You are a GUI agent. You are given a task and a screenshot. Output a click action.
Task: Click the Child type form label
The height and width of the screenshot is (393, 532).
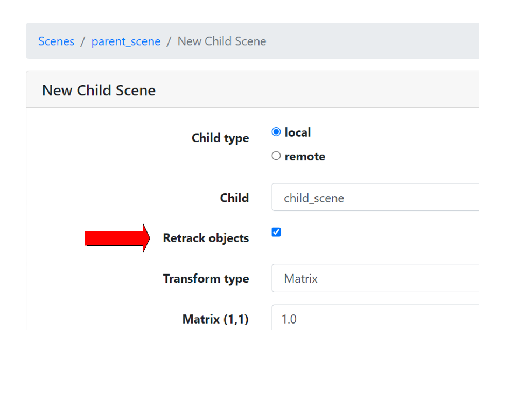tap(220, 138)
